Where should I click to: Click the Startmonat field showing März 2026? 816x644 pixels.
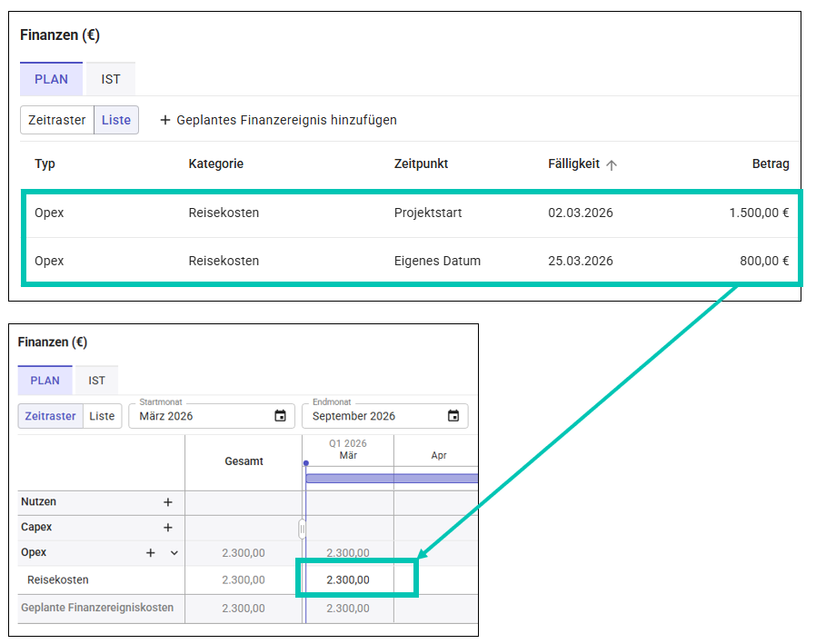click(x=200, y=416)
